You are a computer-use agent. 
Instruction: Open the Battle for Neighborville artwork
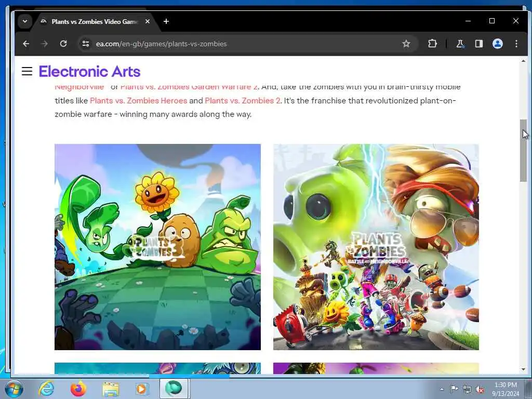click(376, 247)
